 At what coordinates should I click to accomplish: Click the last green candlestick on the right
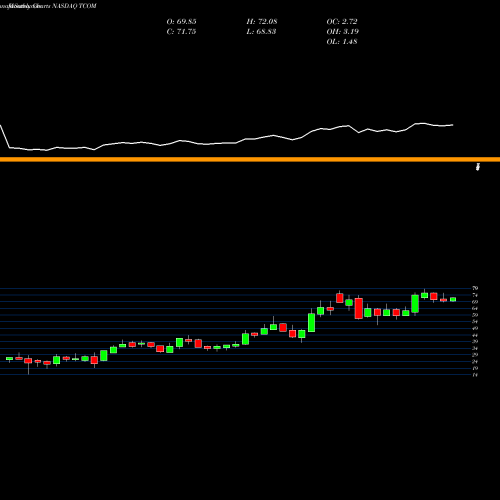click(x=453, y=299)
